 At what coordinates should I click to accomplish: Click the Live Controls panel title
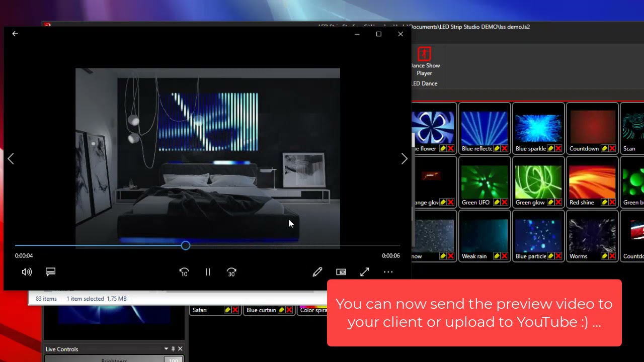pos(62,349)
